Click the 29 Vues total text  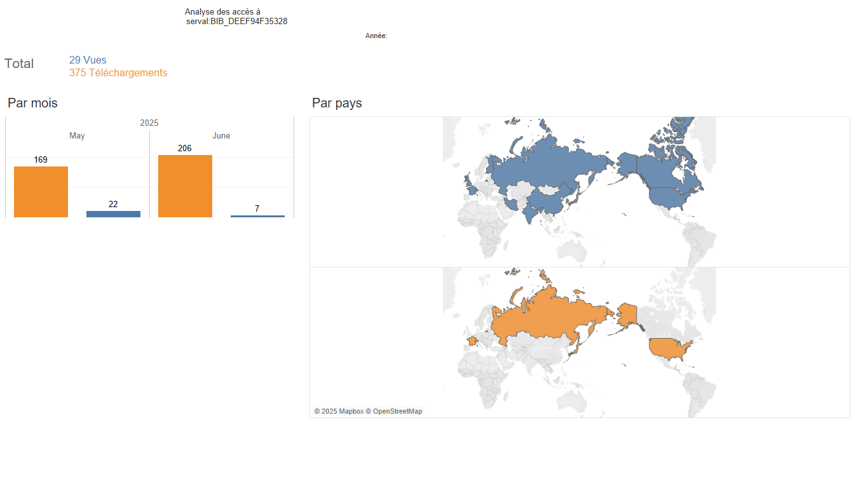click(x=88, y=60)
